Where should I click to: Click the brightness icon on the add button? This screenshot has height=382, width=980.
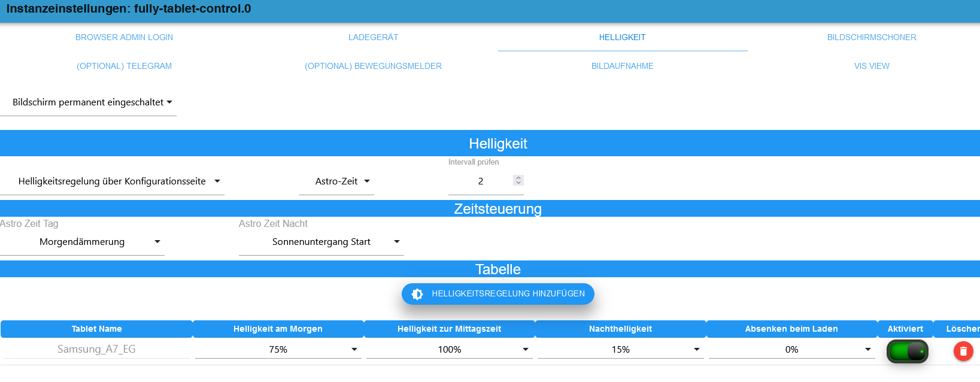point(417,294)
